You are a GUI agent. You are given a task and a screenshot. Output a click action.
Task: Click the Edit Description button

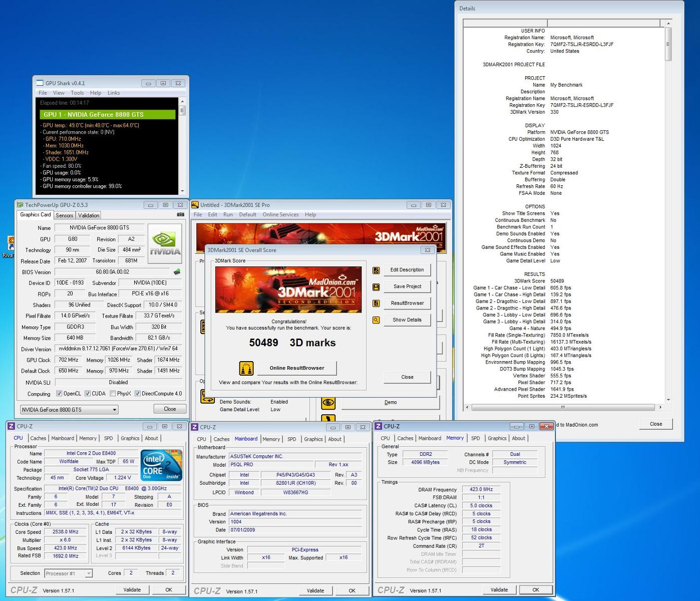point(407,270)
